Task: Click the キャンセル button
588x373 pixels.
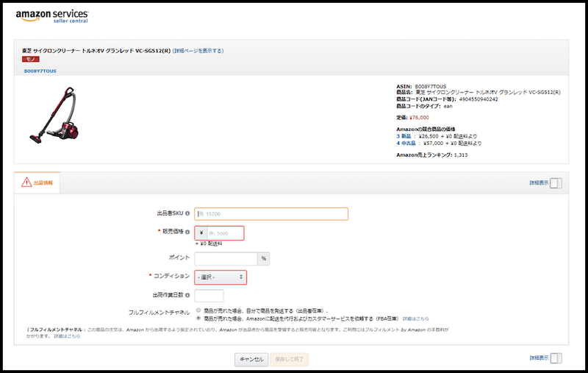Action: [251, 360]
